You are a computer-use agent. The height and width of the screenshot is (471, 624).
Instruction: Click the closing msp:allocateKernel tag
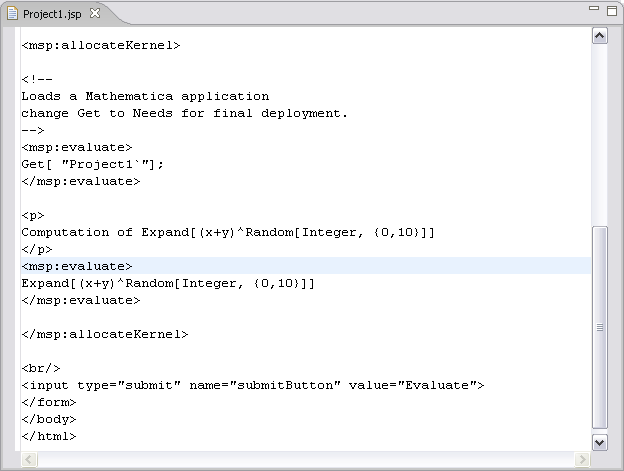tap(105, 334)
